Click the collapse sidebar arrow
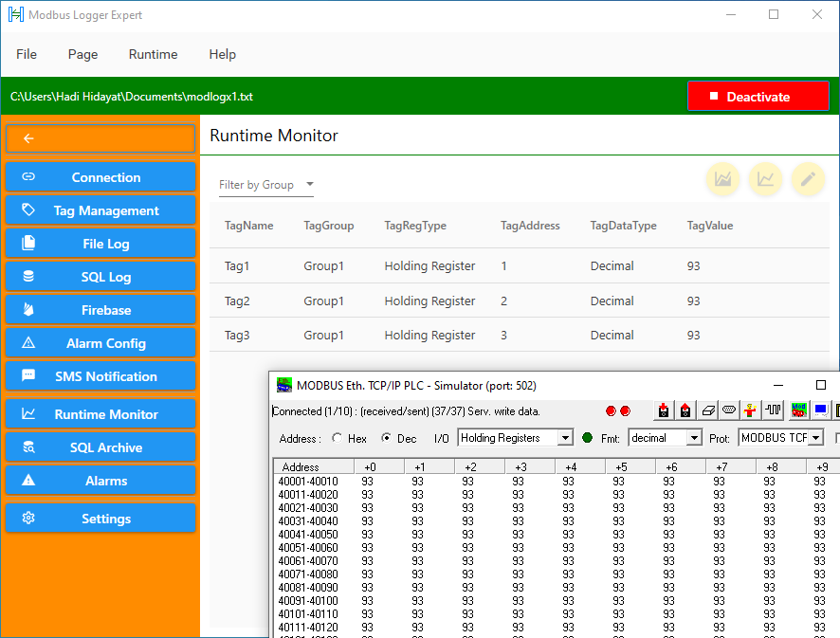This screenshot has width=840, height=638. [100, 138]
